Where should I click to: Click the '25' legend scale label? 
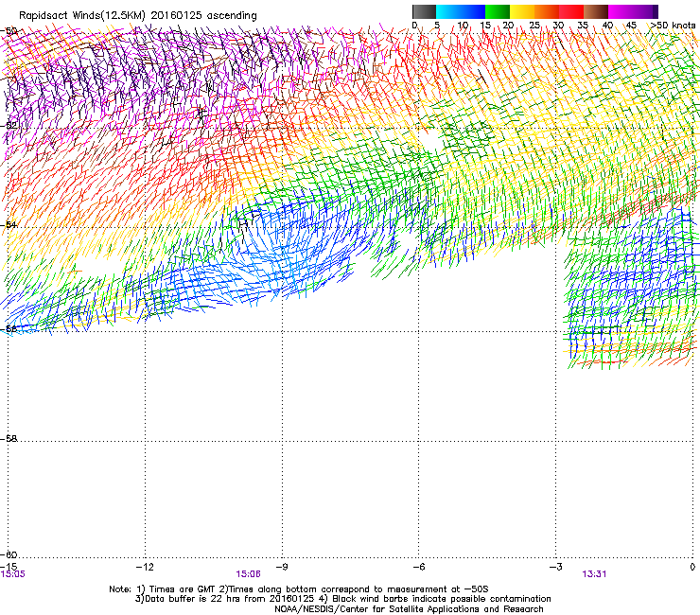click(x=534, y=26)
